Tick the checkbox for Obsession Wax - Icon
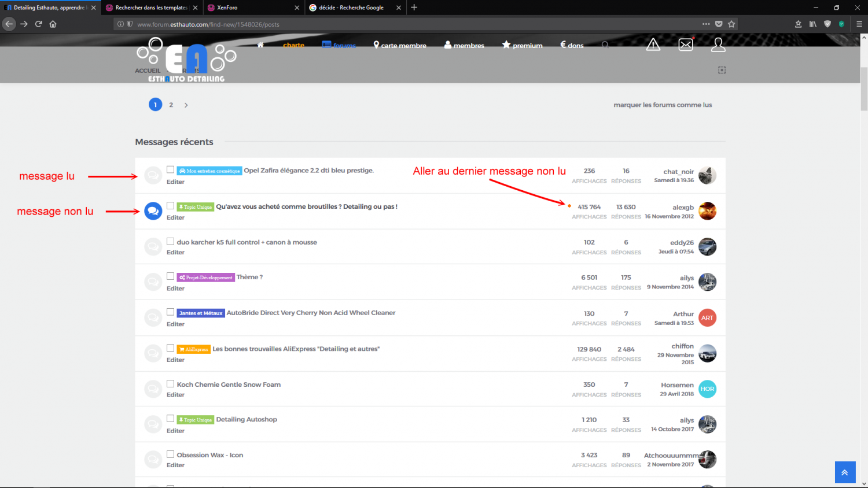The image size is (868, 488). click(171, 454)
